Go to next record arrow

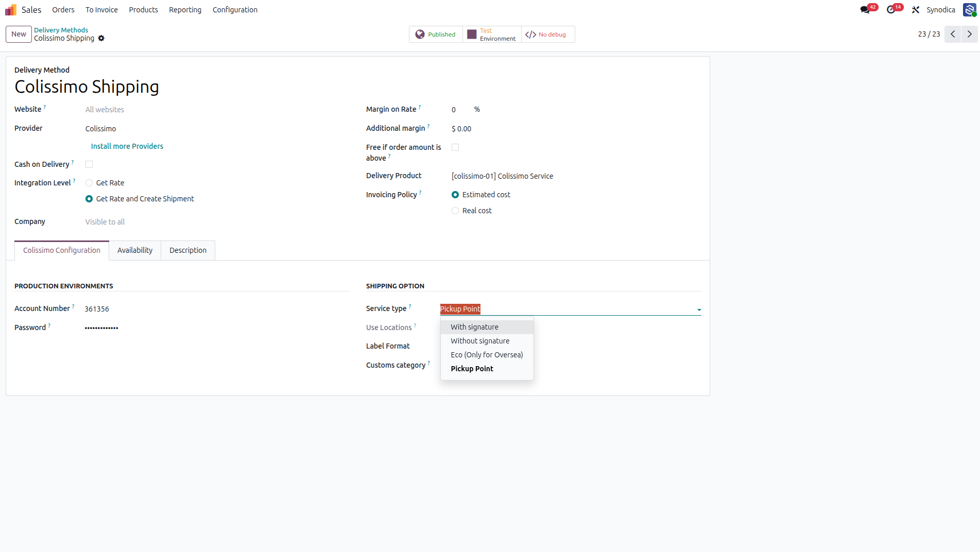pyautogui.click(x=970, y=34)
